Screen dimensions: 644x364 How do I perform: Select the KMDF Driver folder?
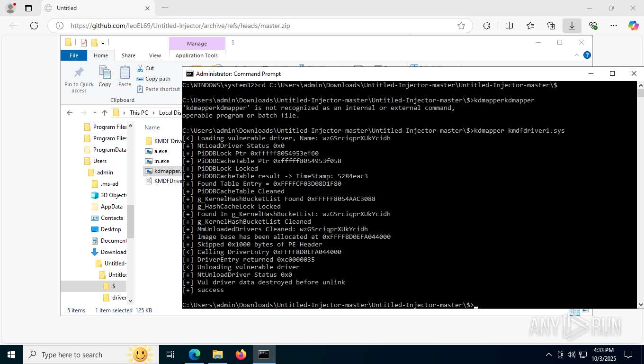[x=163, y=141]
